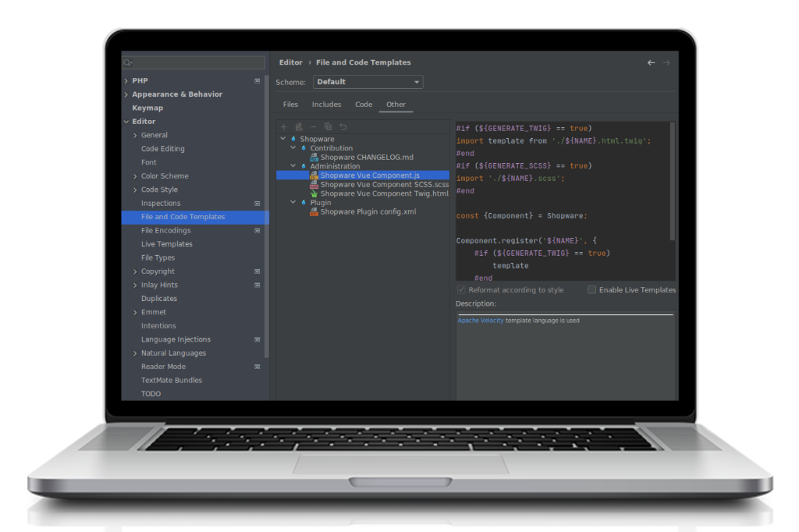Focus the settings search field
This screenshot has height=532, width=799.
(194, 62)
